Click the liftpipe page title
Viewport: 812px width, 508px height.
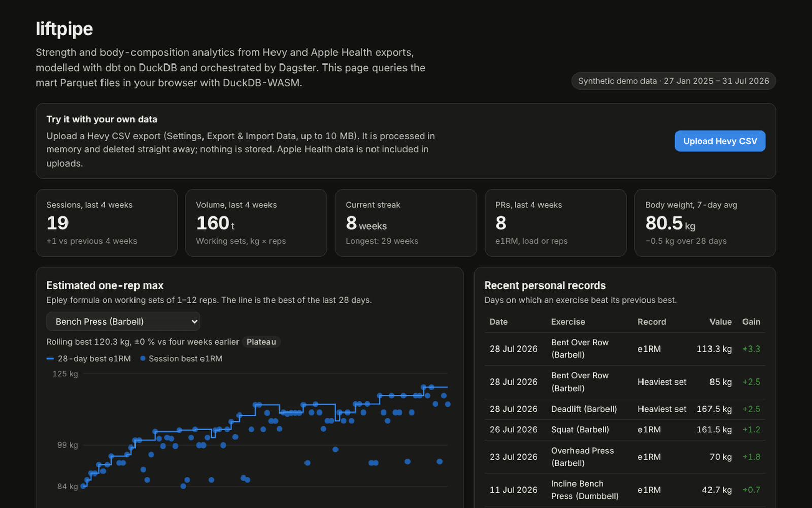[x=64, y=29]
